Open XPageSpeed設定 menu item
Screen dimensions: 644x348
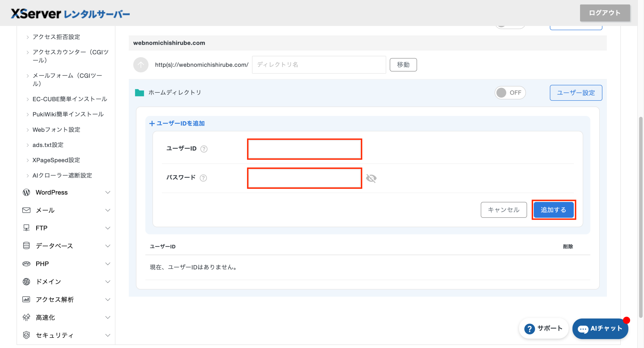56,160
